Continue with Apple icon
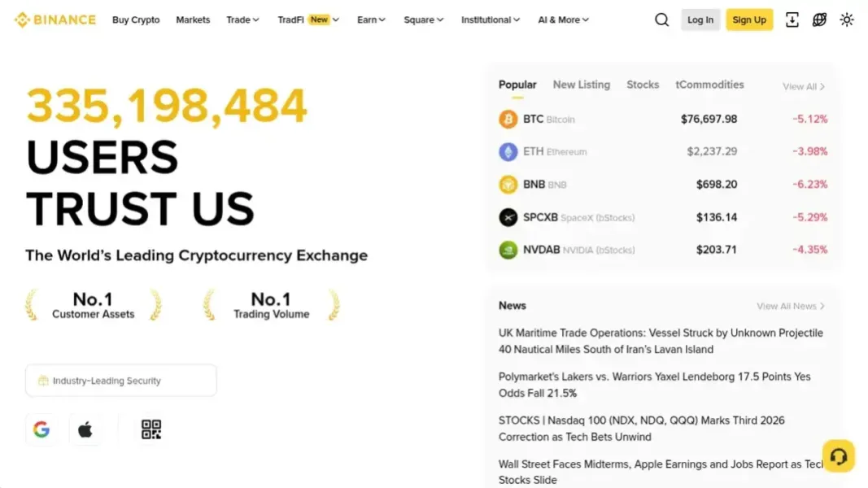 coord(85,429)
